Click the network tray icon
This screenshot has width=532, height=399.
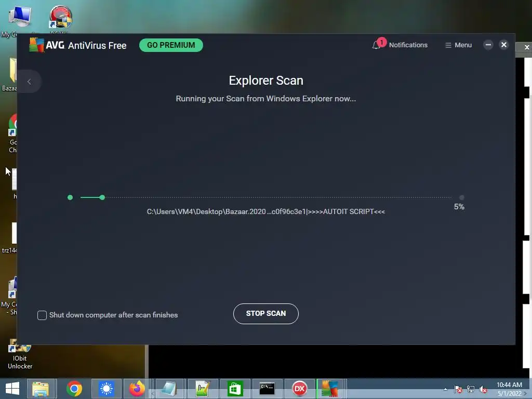471,389
